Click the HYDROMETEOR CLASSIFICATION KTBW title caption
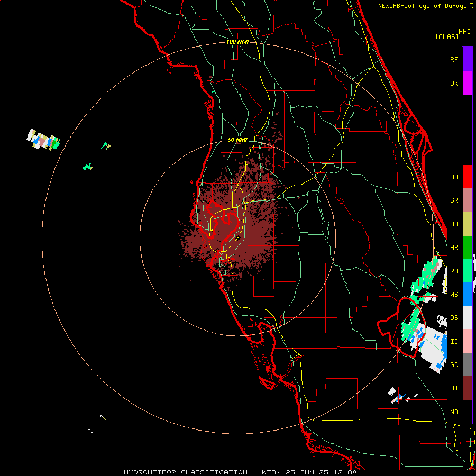Image resolution: width=476 pixels, height=476 pixels. [240, 472]
